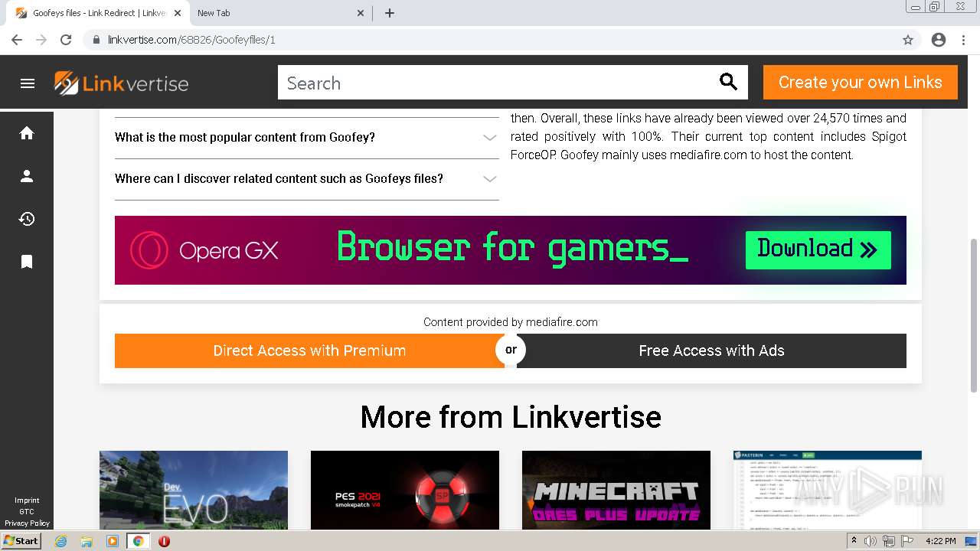Image resolution: width=980 pixels, height=551 pixels.
Task: Click the taskbar clock showing 4:22 PM
Action: pyautogui.click(x=941, y=541)
